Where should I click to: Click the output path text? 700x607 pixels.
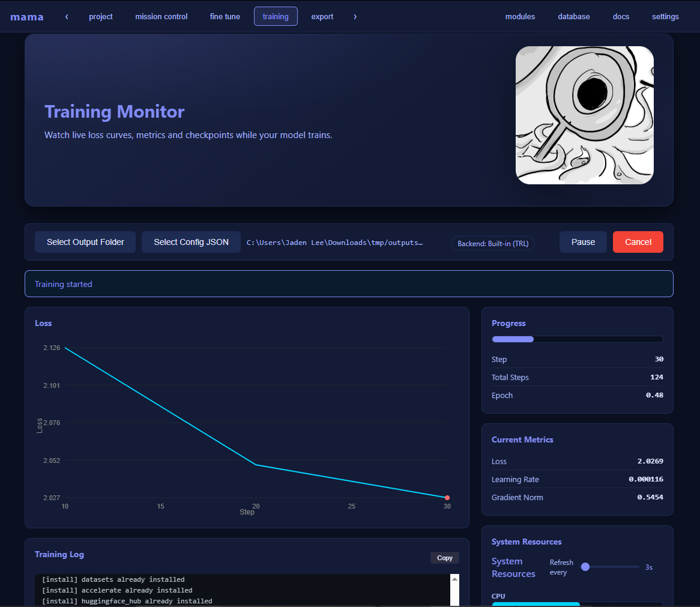[335, 243]
